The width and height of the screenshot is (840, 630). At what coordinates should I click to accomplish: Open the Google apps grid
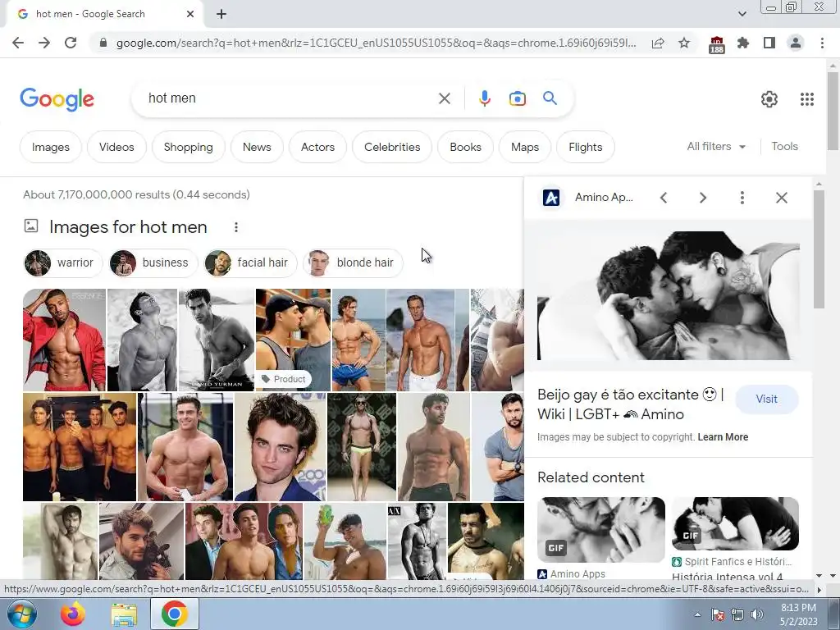[807, 99]
